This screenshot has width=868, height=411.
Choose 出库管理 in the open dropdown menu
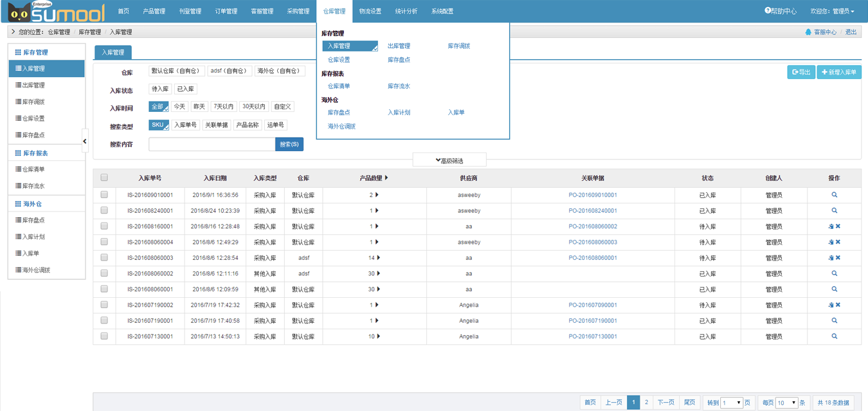coord(399,46)
